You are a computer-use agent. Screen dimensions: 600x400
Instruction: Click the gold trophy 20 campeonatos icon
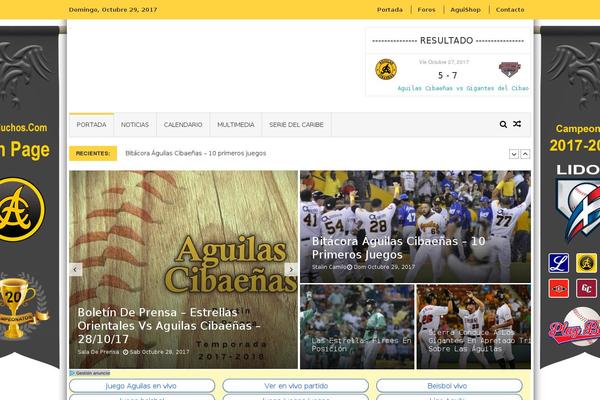point(18,306)
